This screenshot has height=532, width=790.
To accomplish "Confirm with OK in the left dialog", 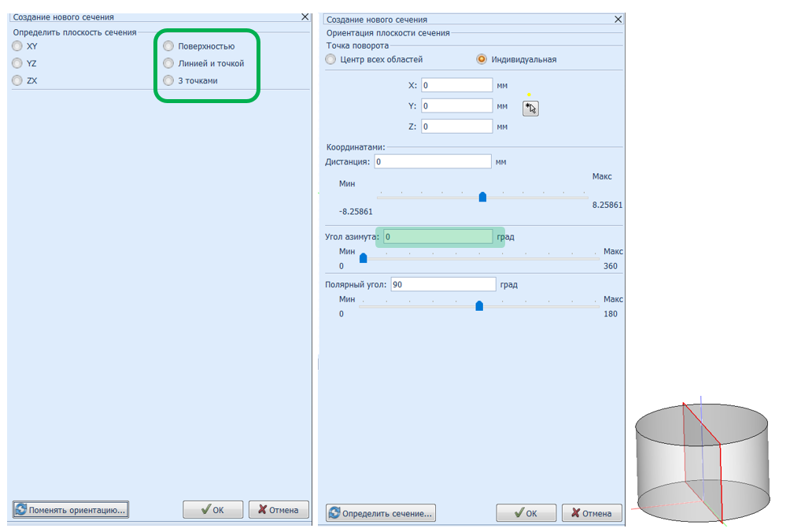I will point(212,510).
